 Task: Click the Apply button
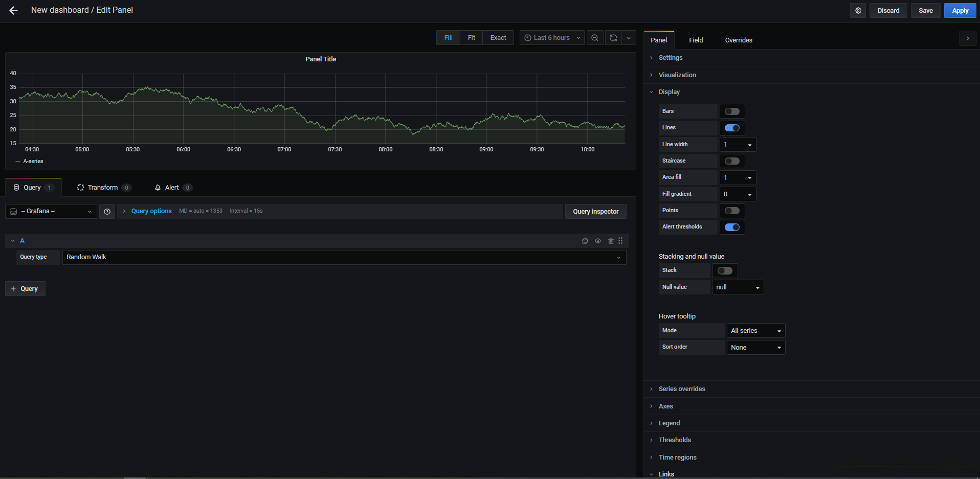(960, 11)
